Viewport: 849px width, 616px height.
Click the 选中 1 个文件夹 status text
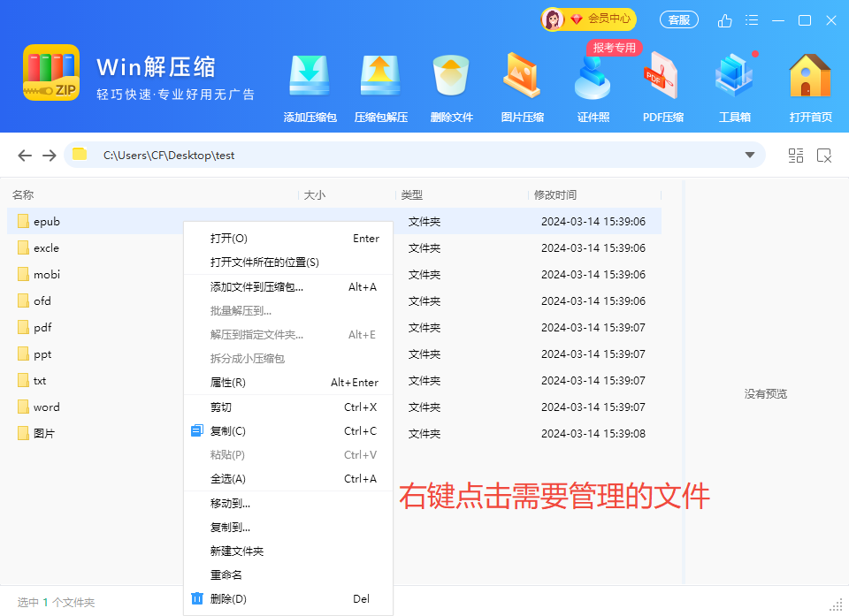coord(56,603)
